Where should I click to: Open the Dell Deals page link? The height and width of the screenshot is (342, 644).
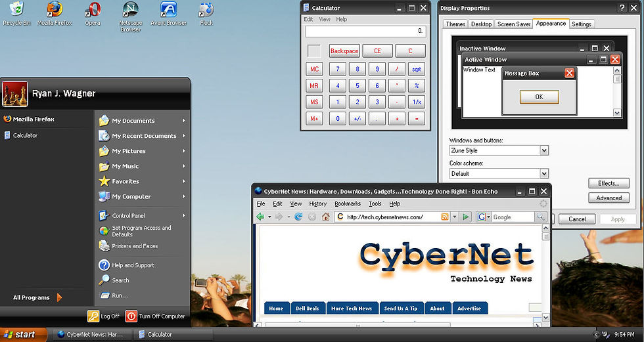308,309
